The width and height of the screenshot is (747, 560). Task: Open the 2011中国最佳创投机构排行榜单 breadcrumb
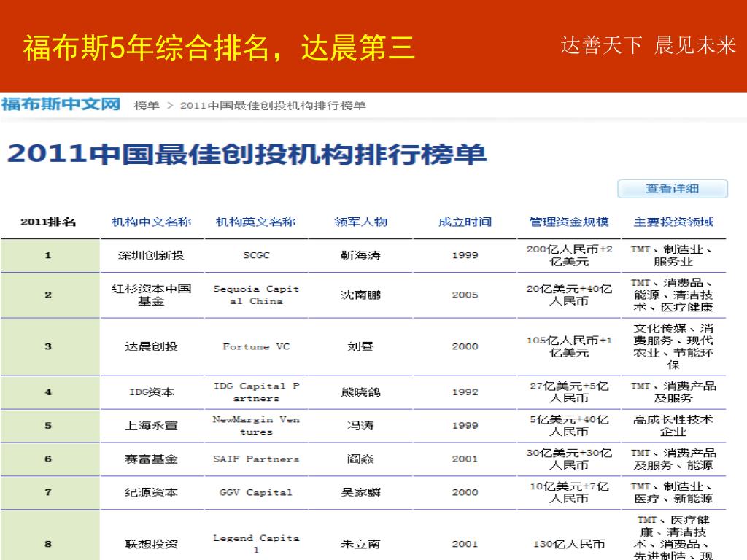click(273, 105)
